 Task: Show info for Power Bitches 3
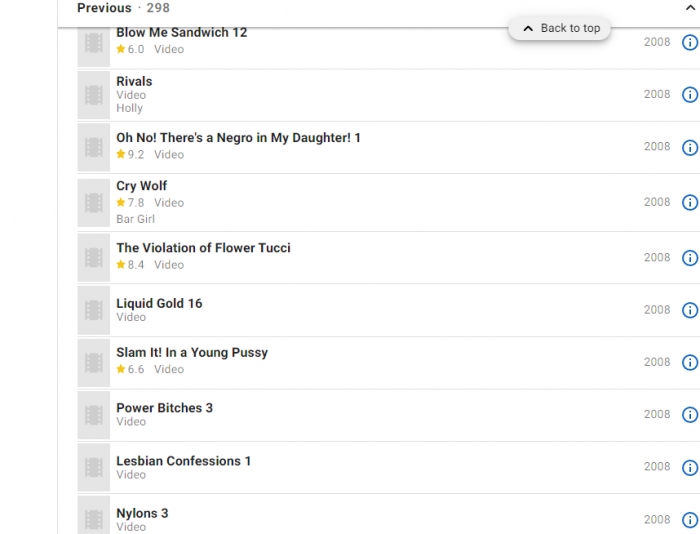(x=690, y=414)
